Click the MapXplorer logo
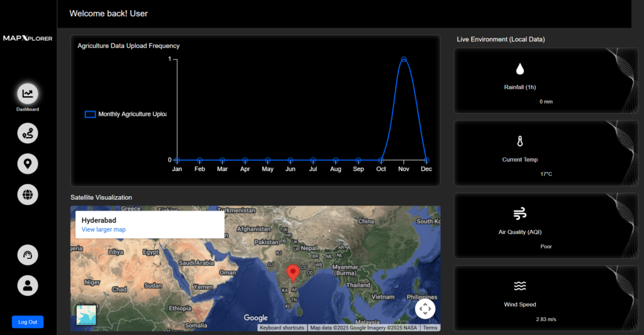The width and height of the screenshot is (644, 335). [28, 38]
